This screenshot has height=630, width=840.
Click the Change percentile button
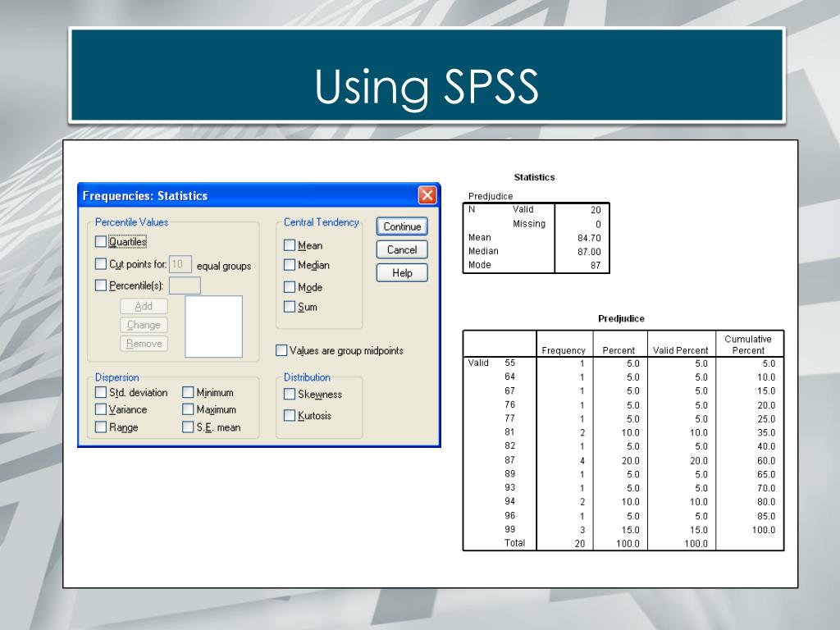(x=144, y=325)
